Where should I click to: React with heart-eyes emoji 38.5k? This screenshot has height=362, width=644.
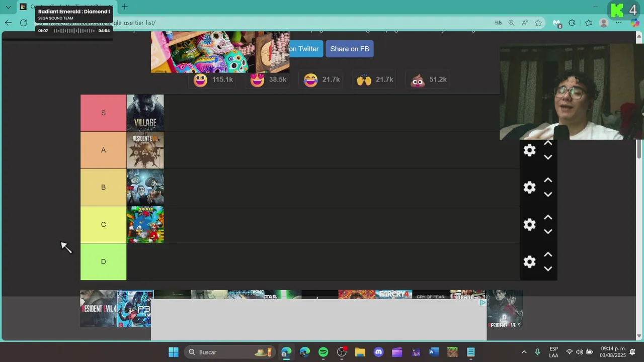tap(269, 80)
